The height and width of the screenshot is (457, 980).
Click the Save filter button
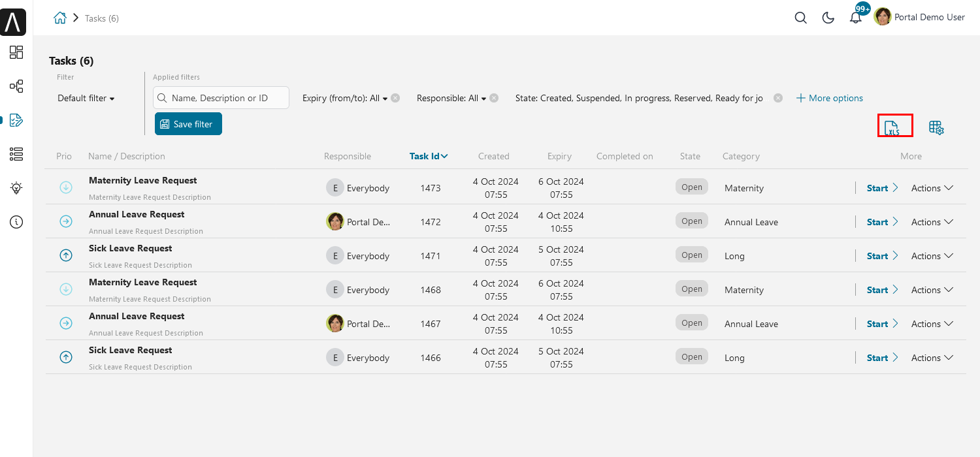[x=188, y=124]
